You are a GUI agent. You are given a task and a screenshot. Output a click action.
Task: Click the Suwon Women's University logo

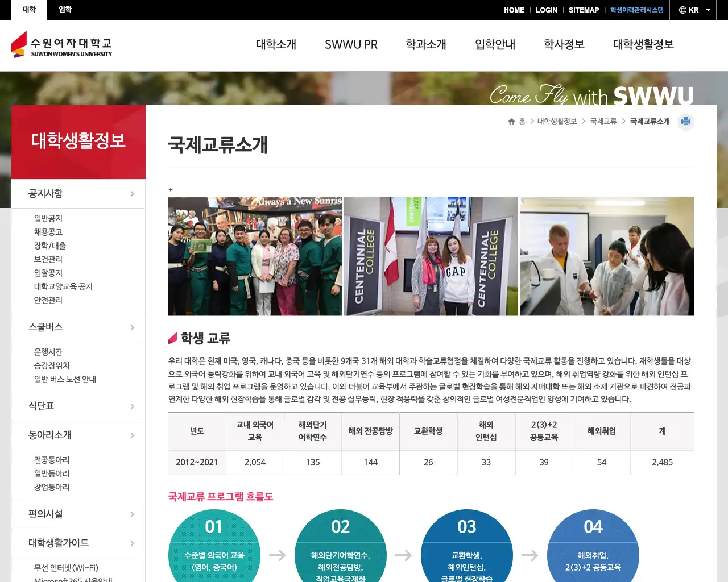pos(61,45)
